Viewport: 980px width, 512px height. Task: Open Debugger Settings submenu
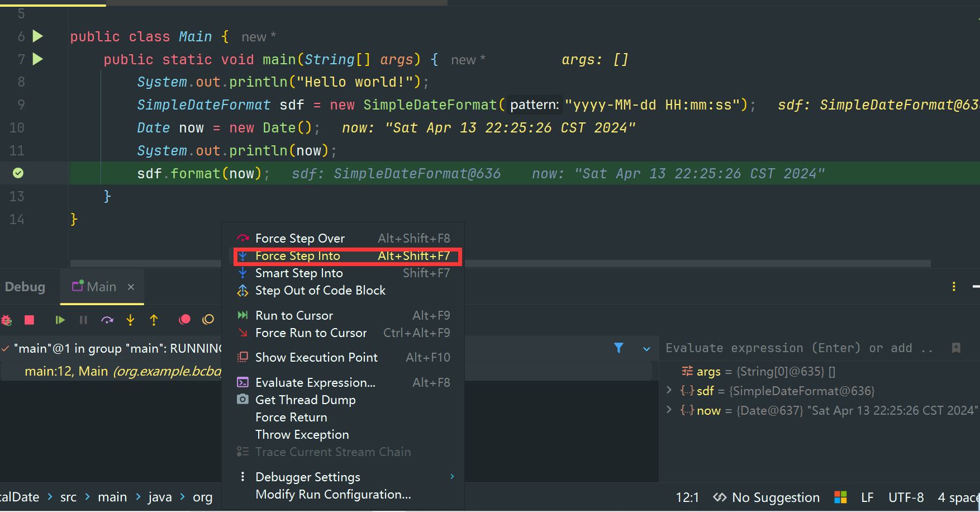(343, 477)
